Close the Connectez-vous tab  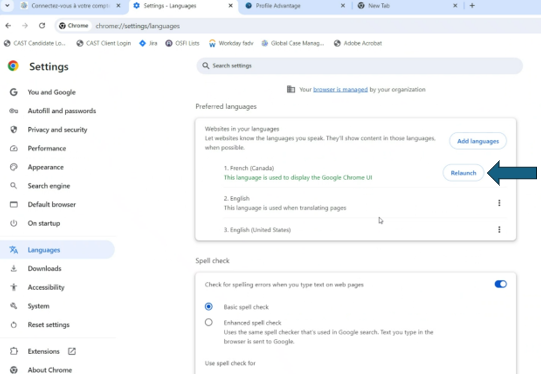click(x=118, y=6)
